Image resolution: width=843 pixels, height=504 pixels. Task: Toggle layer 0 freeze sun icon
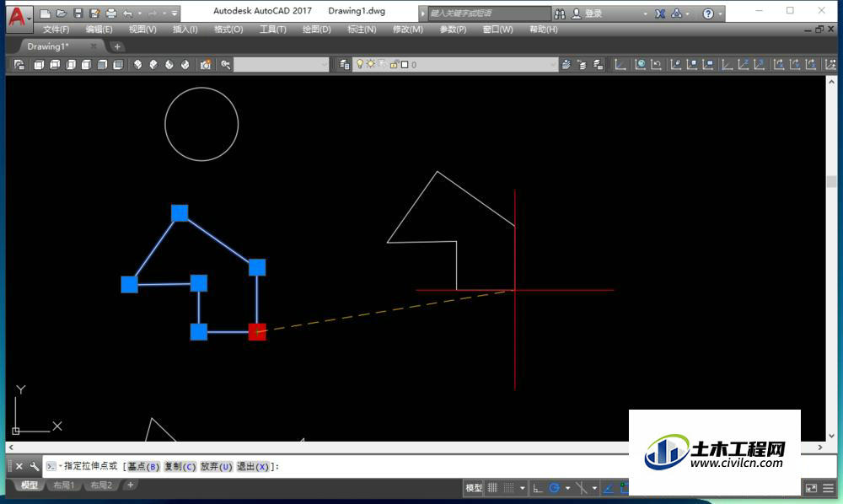pyautogui.click(x=370, y=64)
